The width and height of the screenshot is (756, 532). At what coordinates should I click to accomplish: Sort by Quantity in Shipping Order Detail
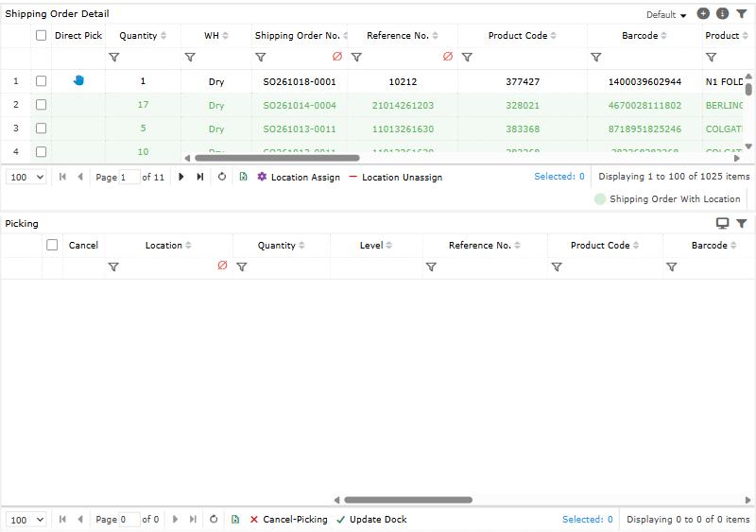click(163, 36)
